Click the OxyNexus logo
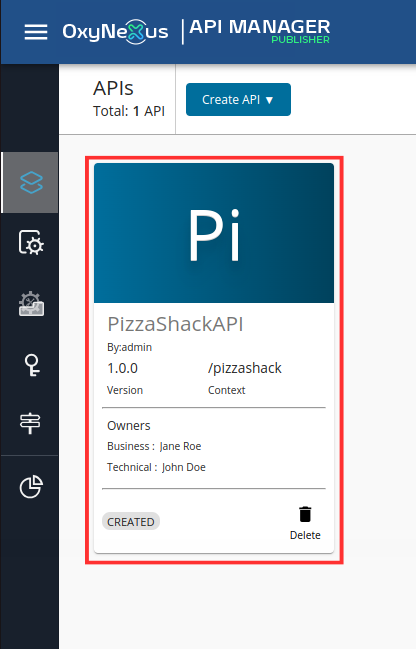 115,31
